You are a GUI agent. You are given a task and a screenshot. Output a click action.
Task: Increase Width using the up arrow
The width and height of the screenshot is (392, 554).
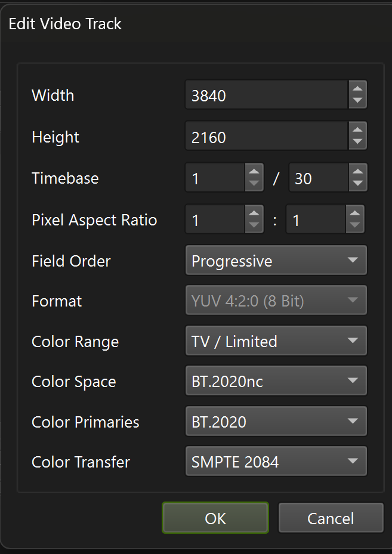coord(357,89)
